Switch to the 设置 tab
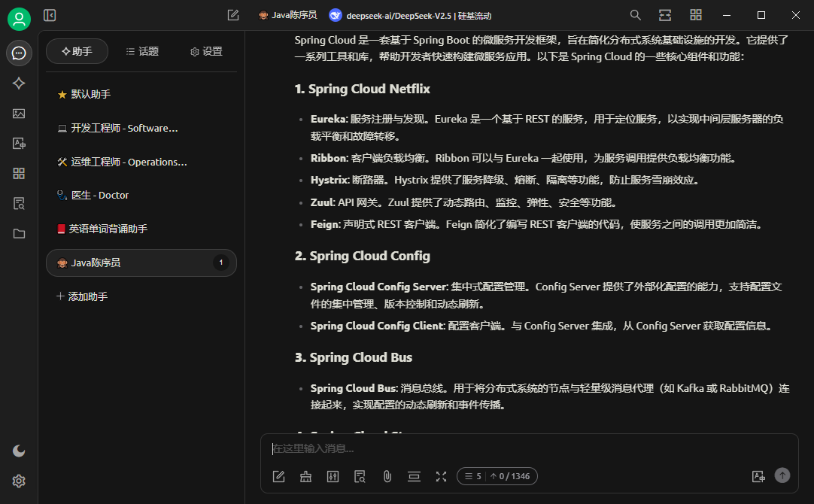 (206, 51)
